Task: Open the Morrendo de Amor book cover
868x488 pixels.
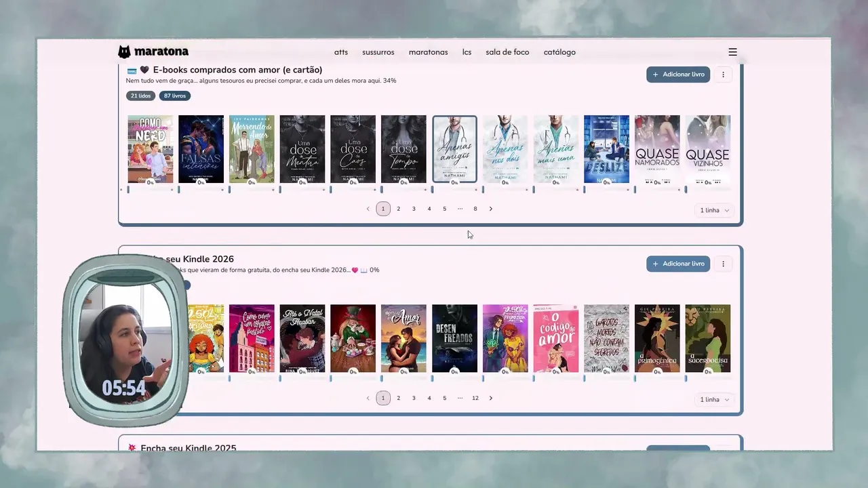Action: coord(252,149)
